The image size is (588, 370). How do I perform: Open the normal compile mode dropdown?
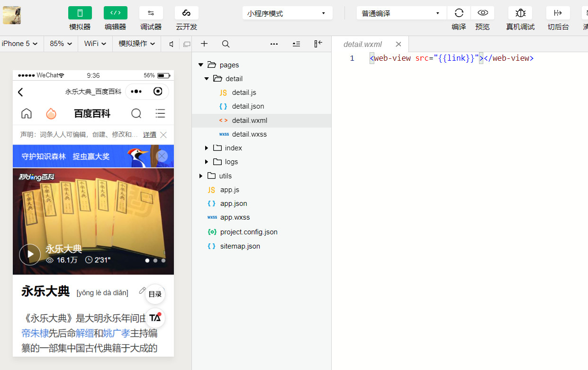click(x=401, y=13)
